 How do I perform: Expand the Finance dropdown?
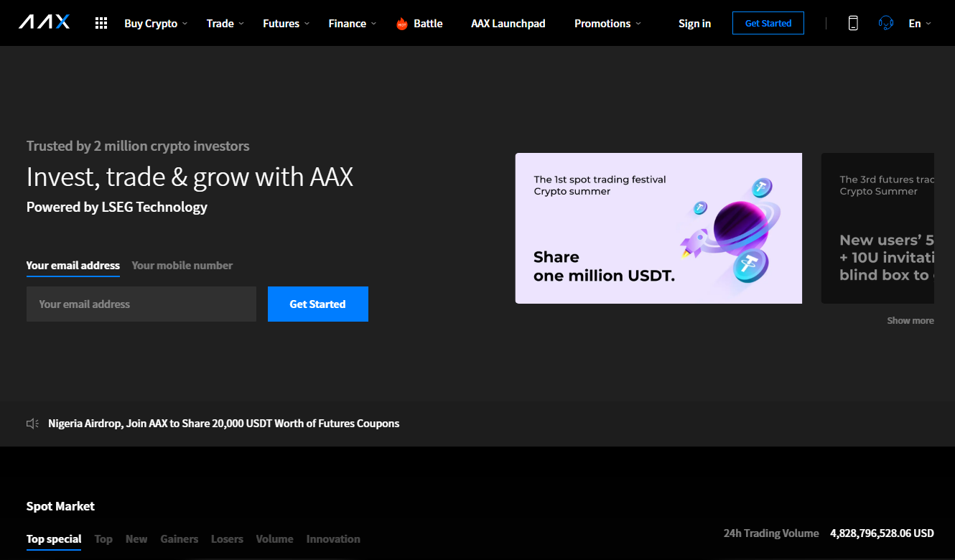tap(353, 24)
